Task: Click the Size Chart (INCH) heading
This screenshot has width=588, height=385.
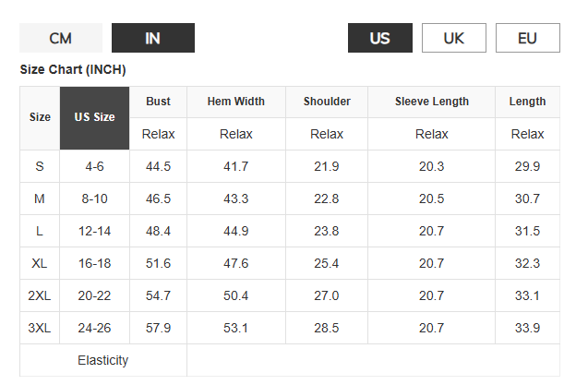Action: point(73,70)
